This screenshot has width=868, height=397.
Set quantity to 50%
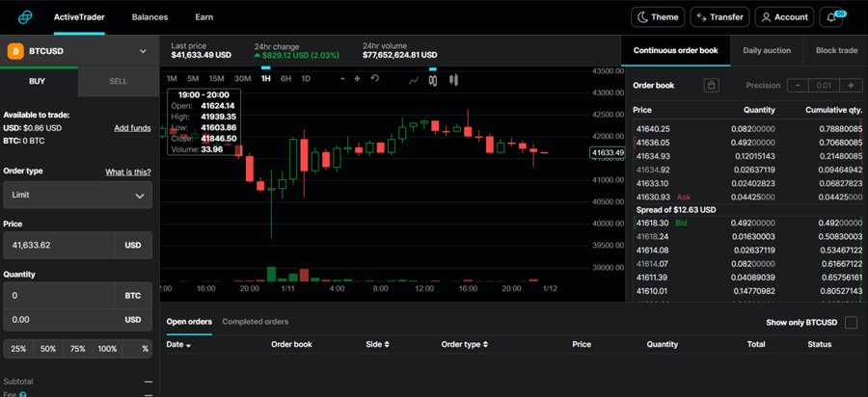(48, 349)
